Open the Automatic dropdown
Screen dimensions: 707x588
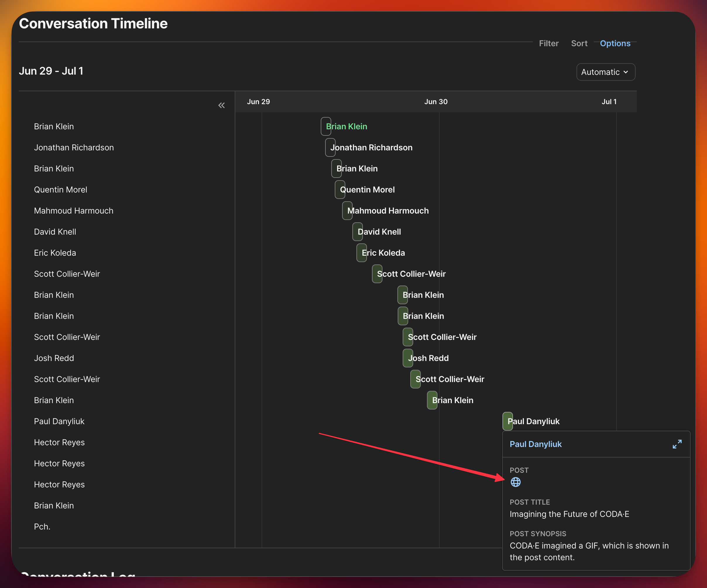(605, 72)
